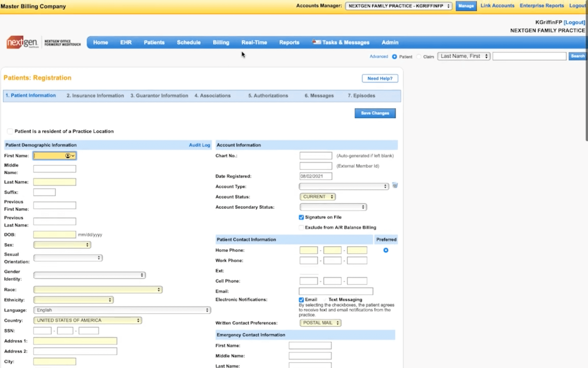Open the Accounts Manager practice dropdown
588x368 pixels.
[x=398, y=5]
